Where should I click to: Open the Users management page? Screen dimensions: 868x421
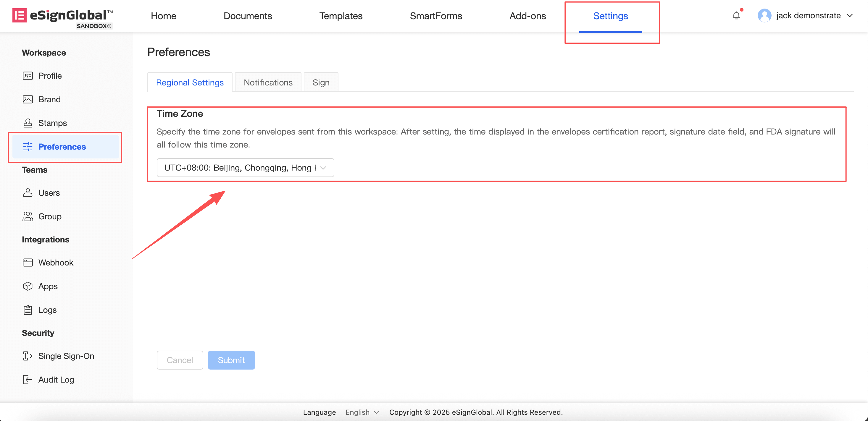[49, 193]
